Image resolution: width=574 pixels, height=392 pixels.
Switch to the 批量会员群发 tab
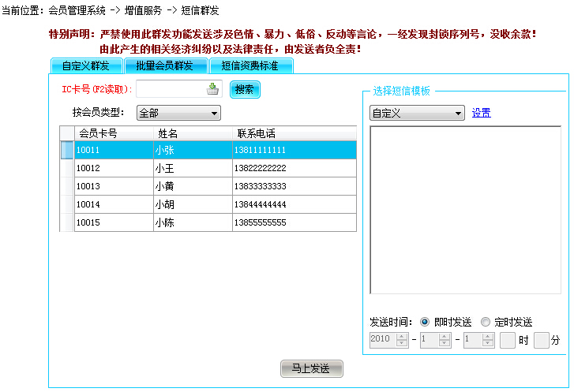coord(165,66)
